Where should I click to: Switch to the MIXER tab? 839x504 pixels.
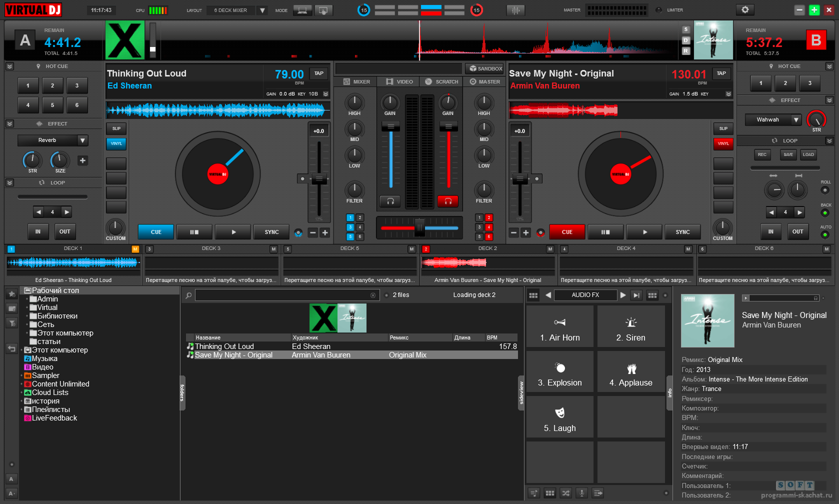(x=356, y=81)
